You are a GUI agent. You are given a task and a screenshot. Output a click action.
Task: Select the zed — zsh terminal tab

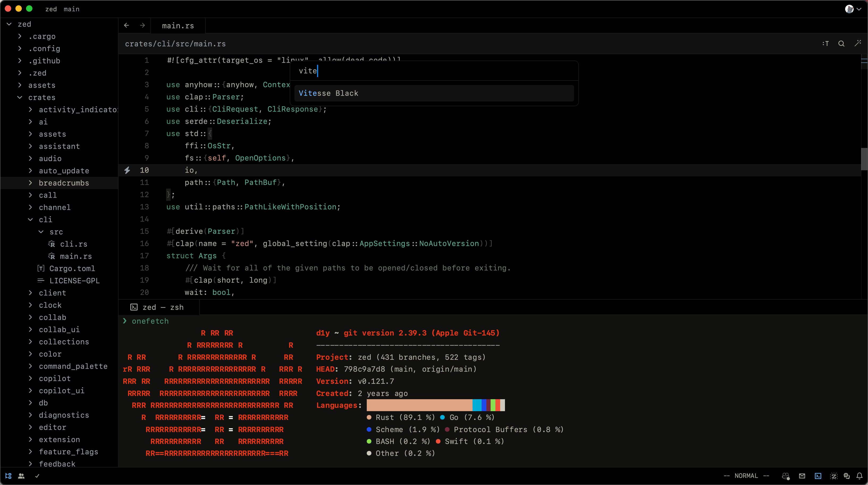(x=158, y=307)
